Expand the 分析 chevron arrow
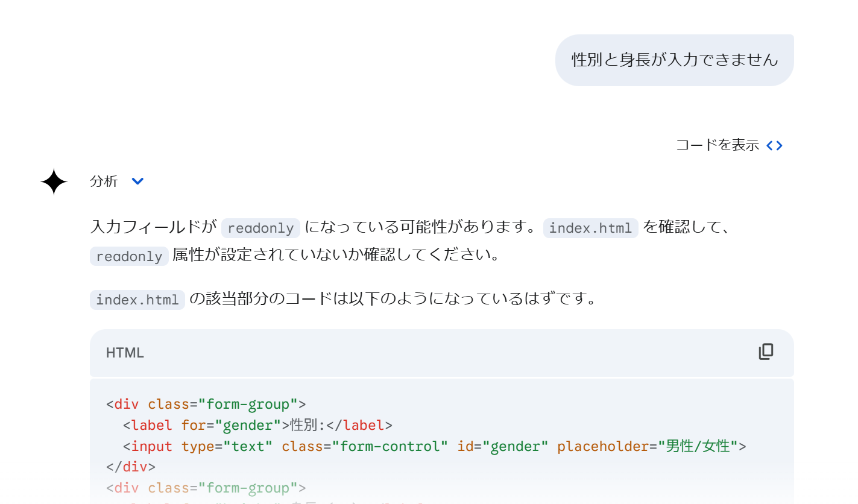This screenshot has width=858, height=504. (x=137, y=181)
